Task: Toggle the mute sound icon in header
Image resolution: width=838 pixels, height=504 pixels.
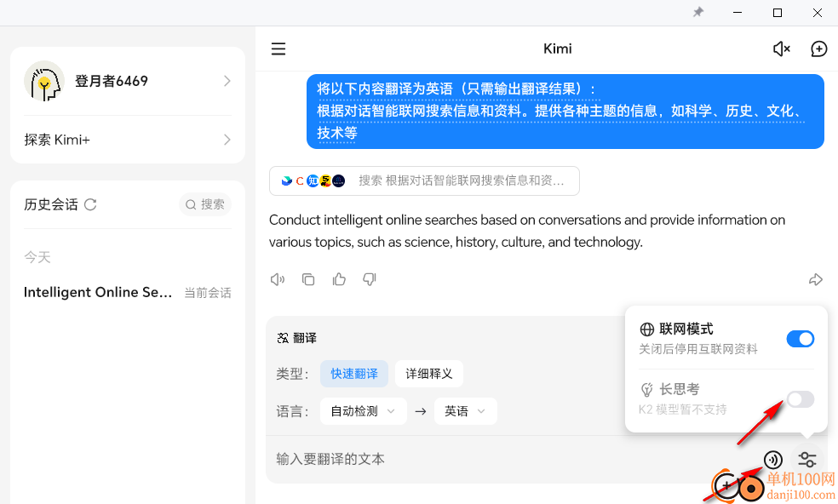Action: point(781,49)
